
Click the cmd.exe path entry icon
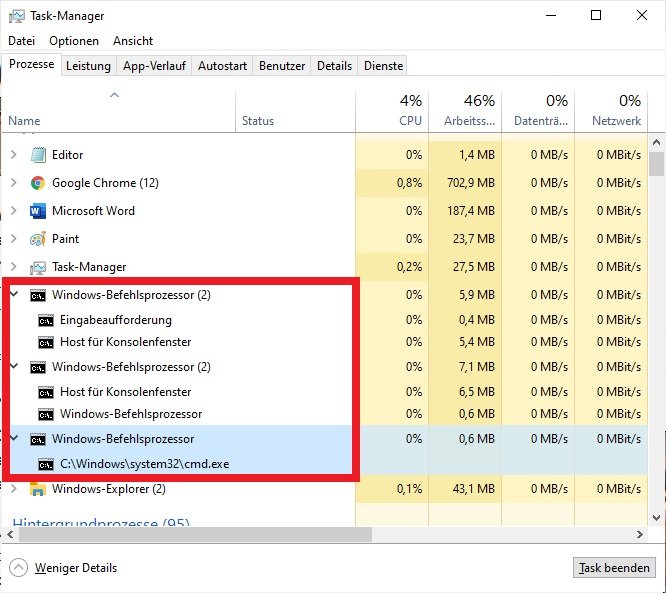pos(45,464)
